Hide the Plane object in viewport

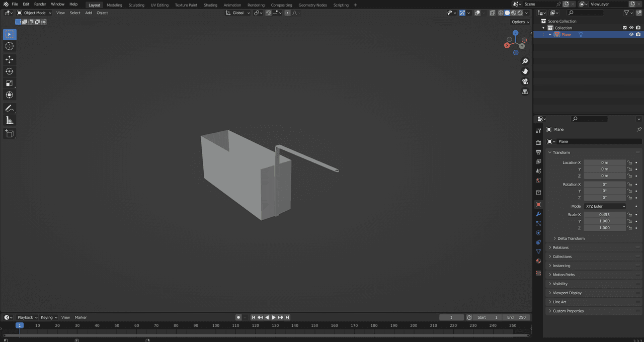pyautogui.click(x=631, y=34)
